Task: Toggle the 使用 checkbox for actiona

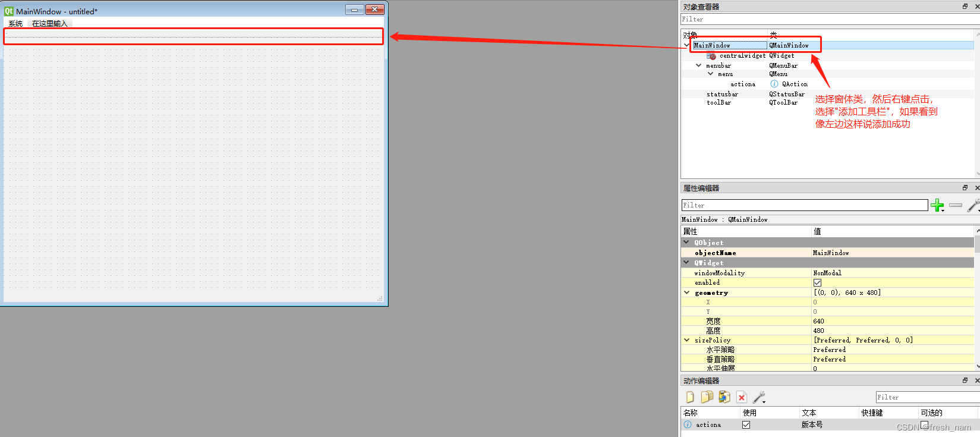Action: pos(746,425)
